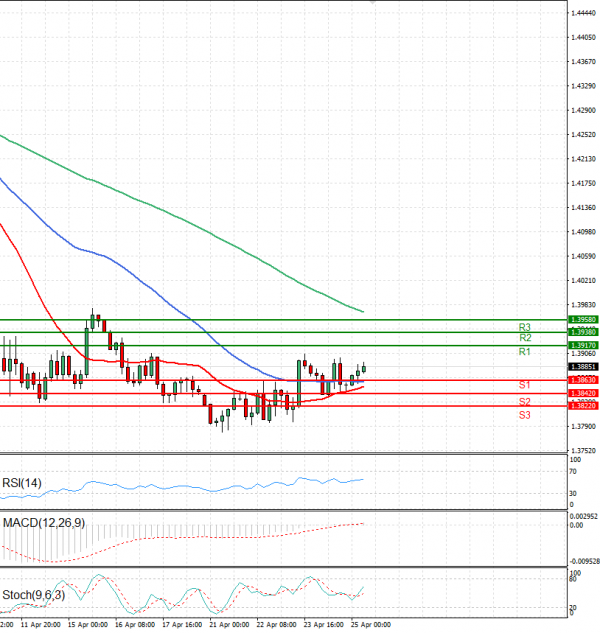Click the 1.44440 label on price axis
Screen dimensions: 600x633
pos(583,13)
